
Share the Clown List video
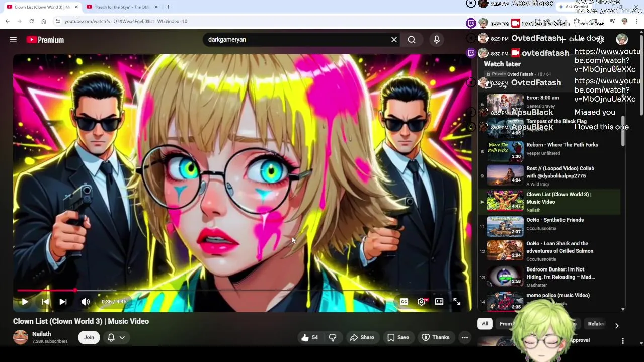[x=362, y=338]
